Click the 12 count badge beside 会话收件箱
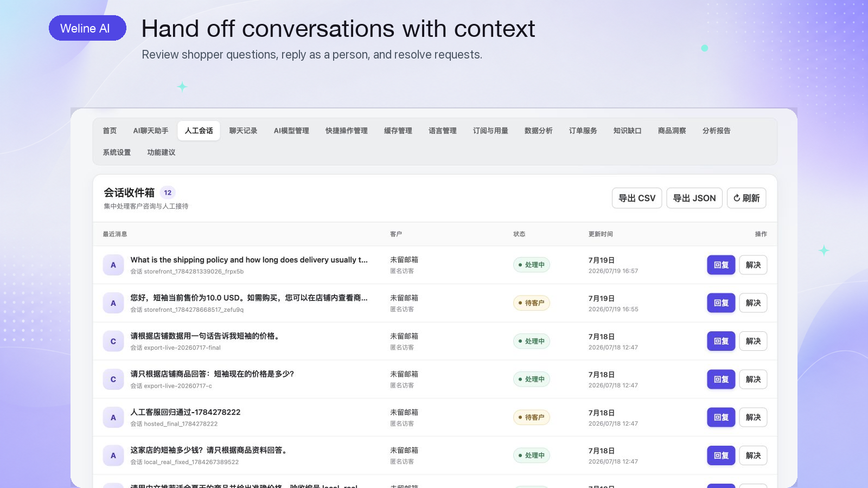 tap(168, 192)
